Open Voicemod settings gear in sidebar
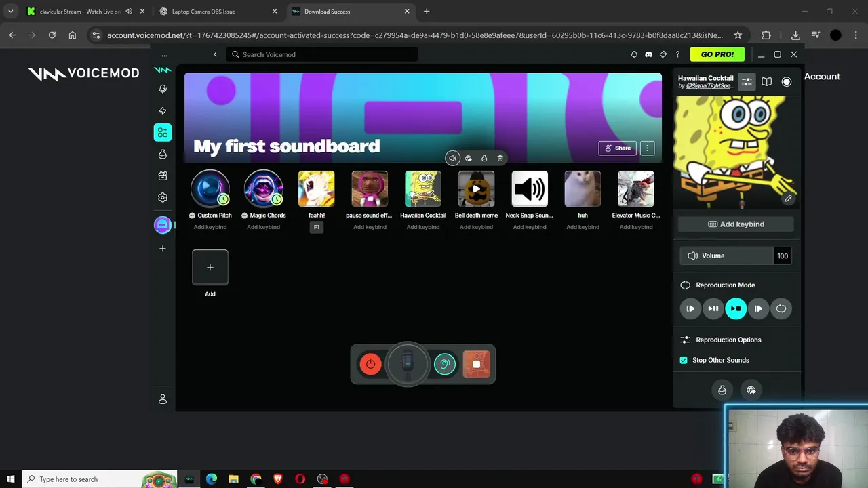The width and height of the screenshot is (868, 488). 163,198
